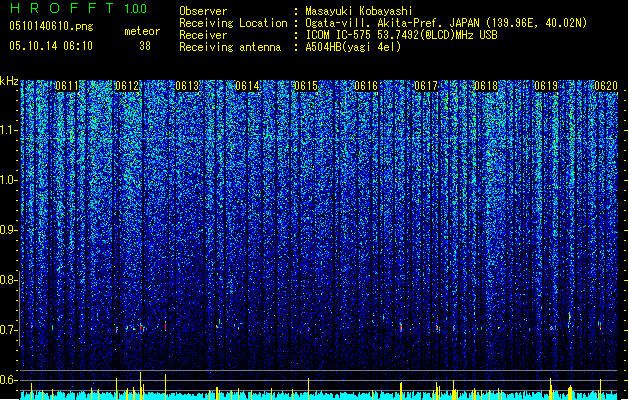Click the meteor count label
Viewport: 629px width, 400px height.
(142, 31)
